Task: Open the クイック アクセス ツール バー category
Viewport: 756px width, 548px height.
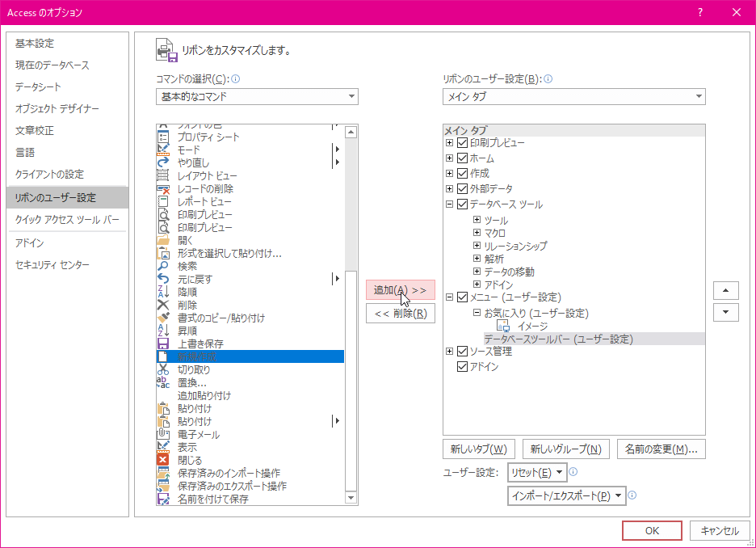Action: (x=67, y=220)
